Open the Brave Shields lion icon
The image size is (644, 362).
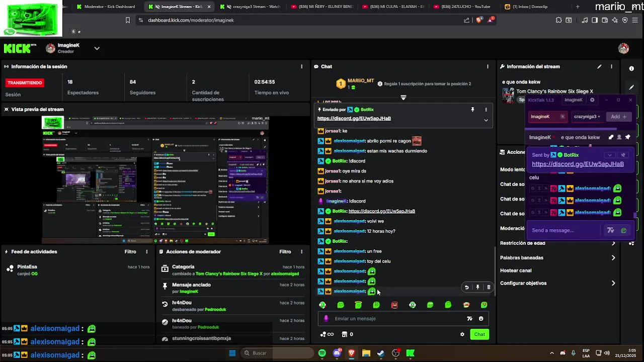[478, 20]
